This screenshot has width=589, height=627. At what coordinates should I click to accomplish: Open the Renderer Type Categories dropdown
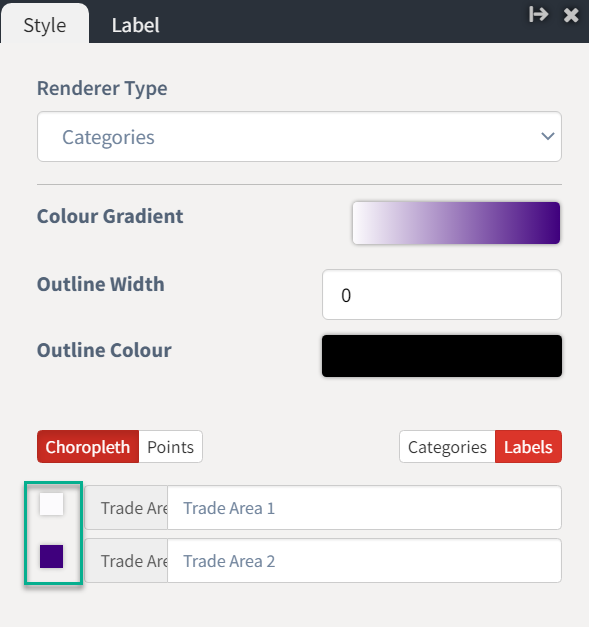tap(299, 137)
